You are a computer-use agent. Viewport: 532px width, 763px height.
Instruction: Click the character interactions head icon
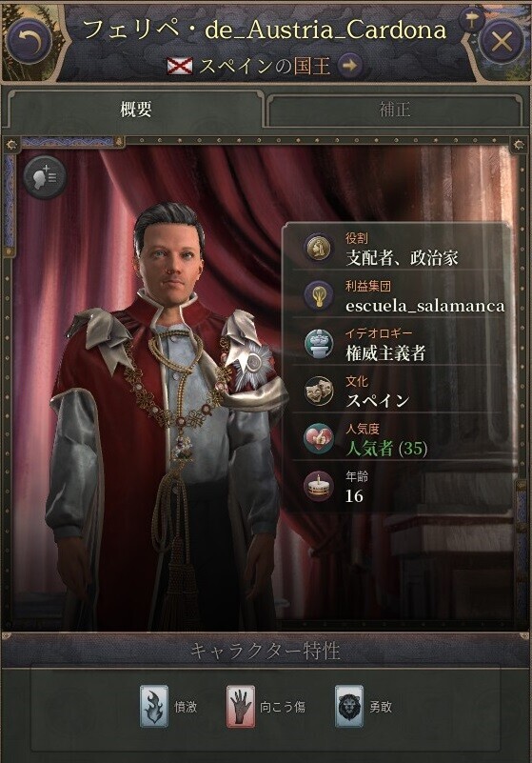(x=44, y=176)
